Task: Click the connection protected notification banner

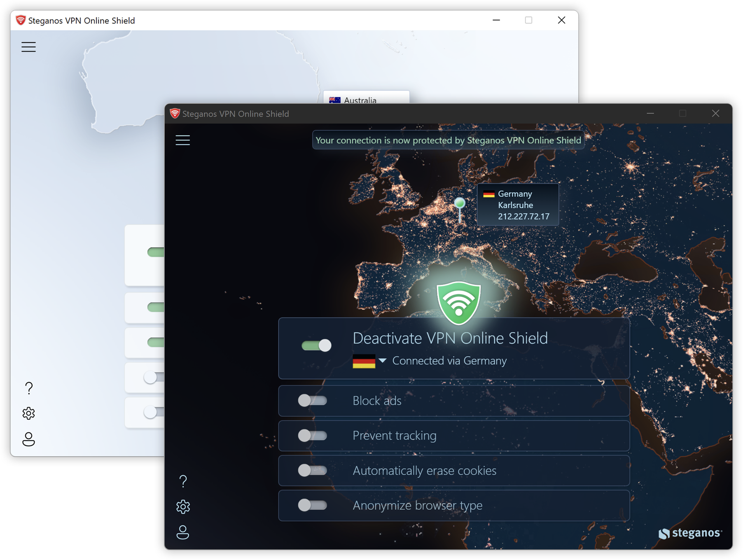Action: pyautogui.click(x=448, y=140)
